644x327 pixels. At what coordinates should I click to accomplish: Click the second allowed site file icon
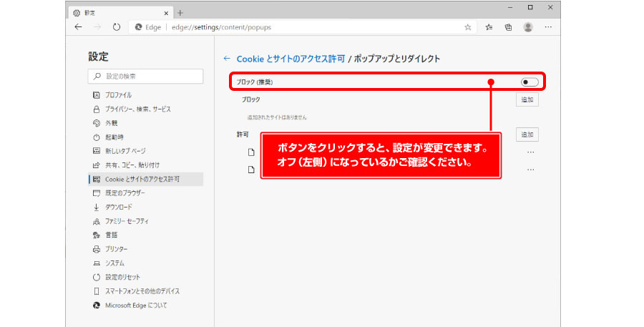coord(251,170)
